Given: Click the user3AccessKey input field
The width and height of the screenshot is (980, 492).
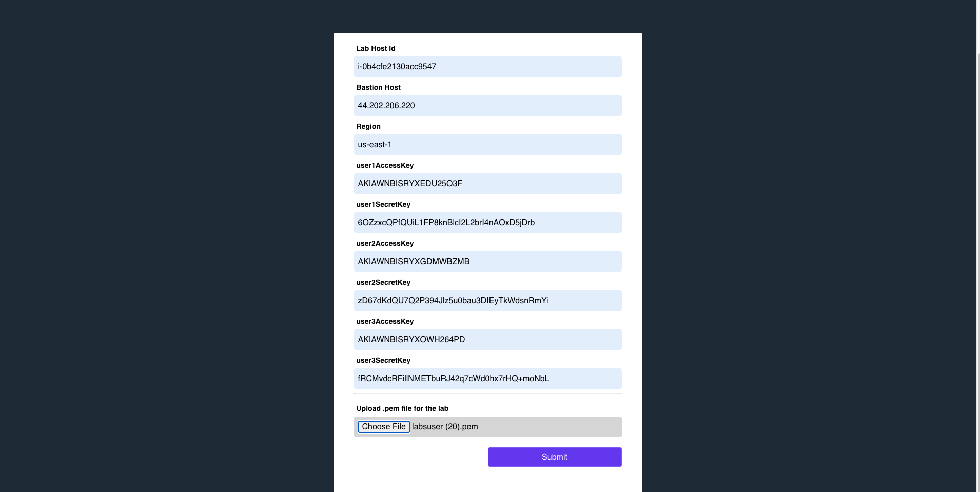Looking at the screenshot, I should [487, 339].
